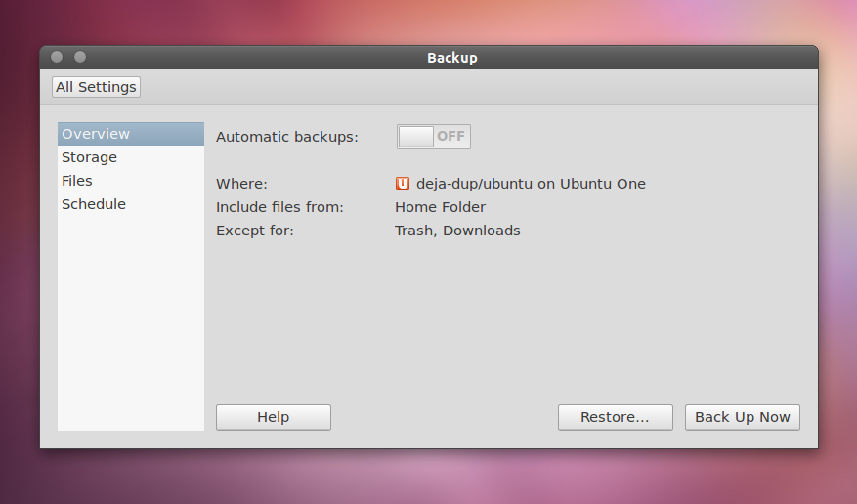857x504 pixels.
Task: Click the 'Where:' label
Action: [x=241, y=184]
